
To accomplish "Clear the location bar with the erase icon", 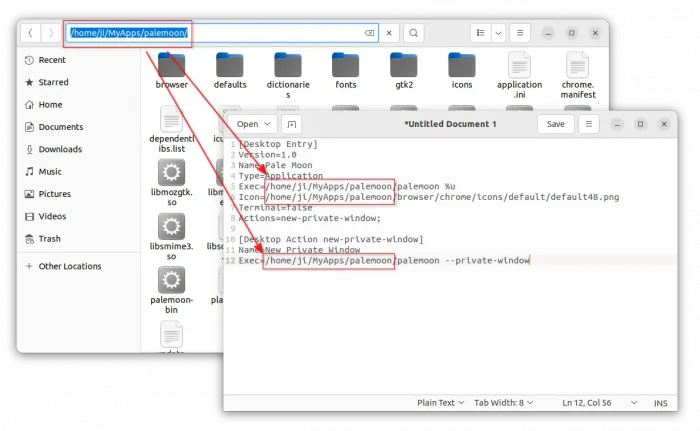I will pos(369,33).
